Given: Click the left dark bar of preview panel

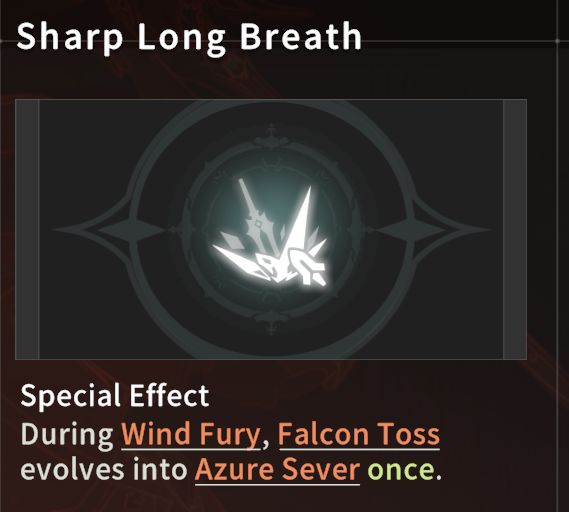Looking at the screenshot, I should (x=27, y=229).
